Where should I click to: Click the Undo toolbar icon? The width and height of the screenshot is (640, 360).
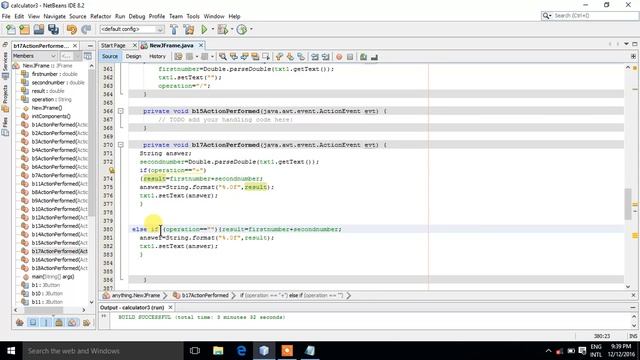coord(72,29)
